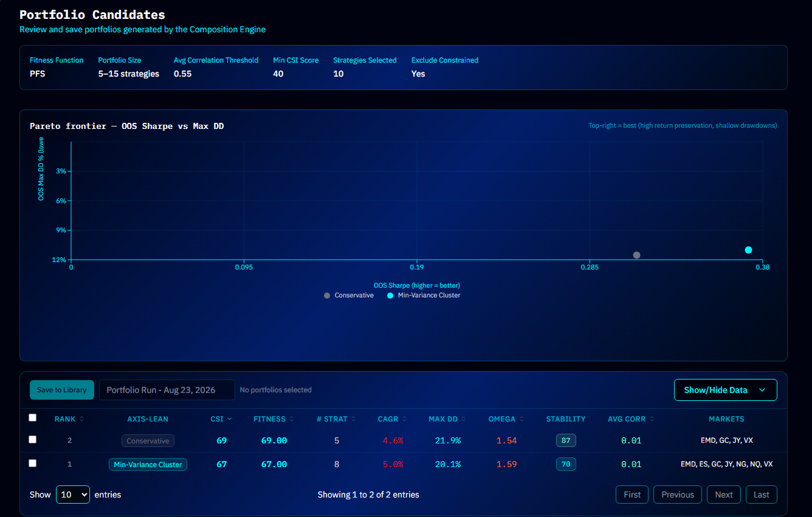Click the fitness value 67.00

(274, 464)
